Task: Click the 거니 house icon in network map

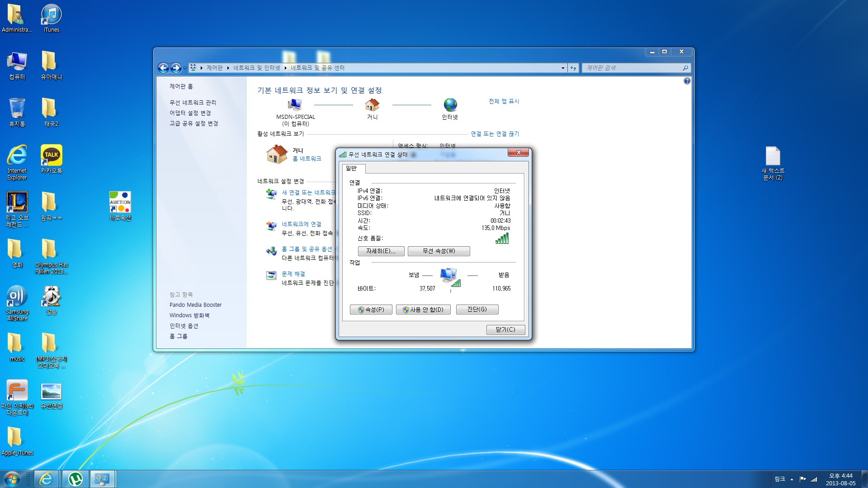Action: (x=372, y=105)
